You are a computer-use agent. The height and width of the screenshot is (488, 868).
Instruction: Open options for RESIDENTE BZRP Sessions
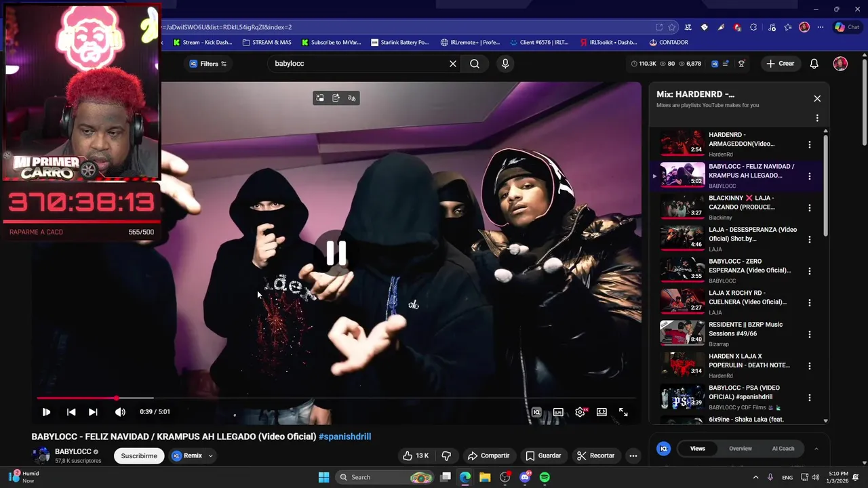809,334
